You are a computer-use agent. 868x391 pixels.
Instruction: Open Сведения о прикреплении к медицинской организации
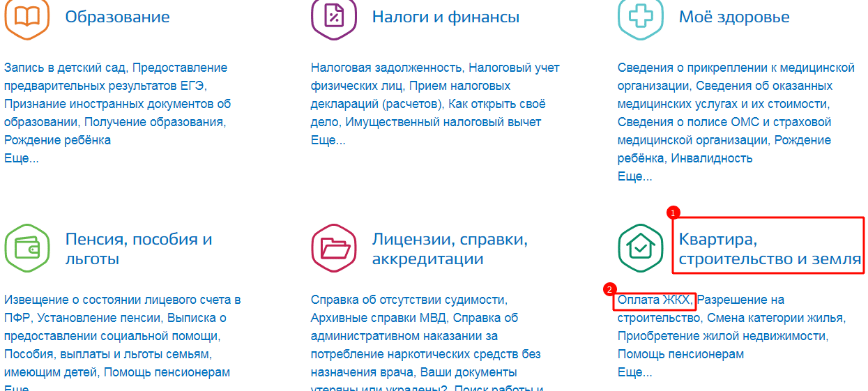[x=736, y=77]
